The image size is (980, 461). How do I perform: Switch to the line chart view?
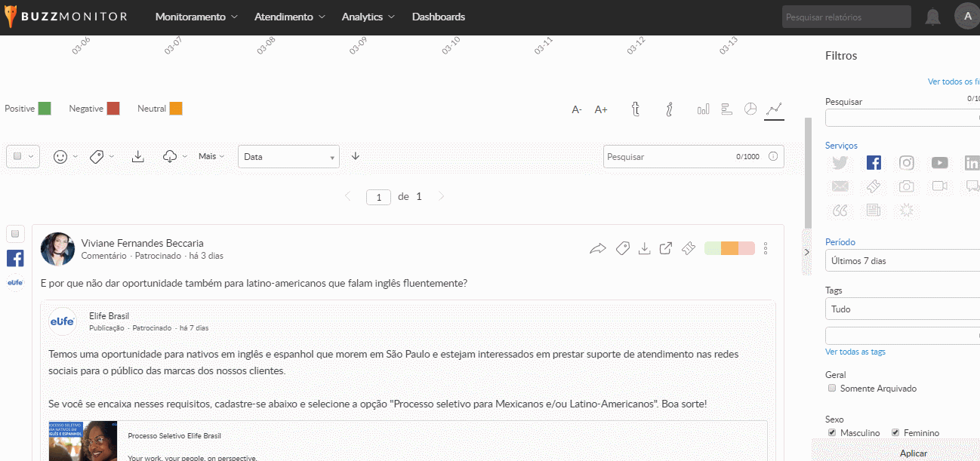click(x=774, y=109)
